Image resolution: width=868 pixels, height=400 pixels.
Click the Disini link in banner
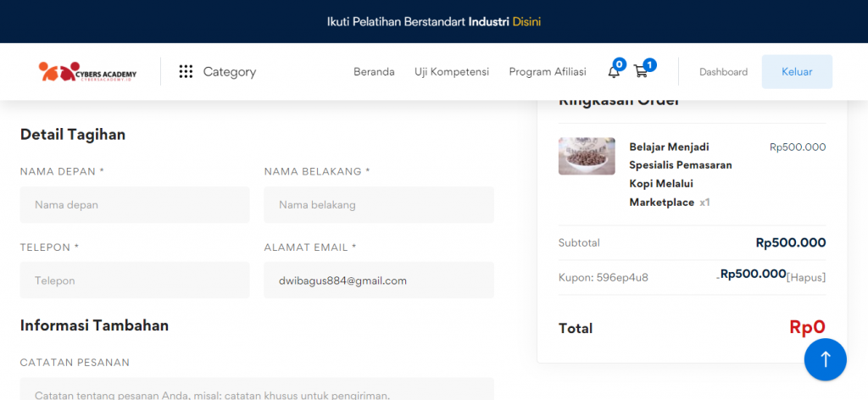click(x=526, y=21)
